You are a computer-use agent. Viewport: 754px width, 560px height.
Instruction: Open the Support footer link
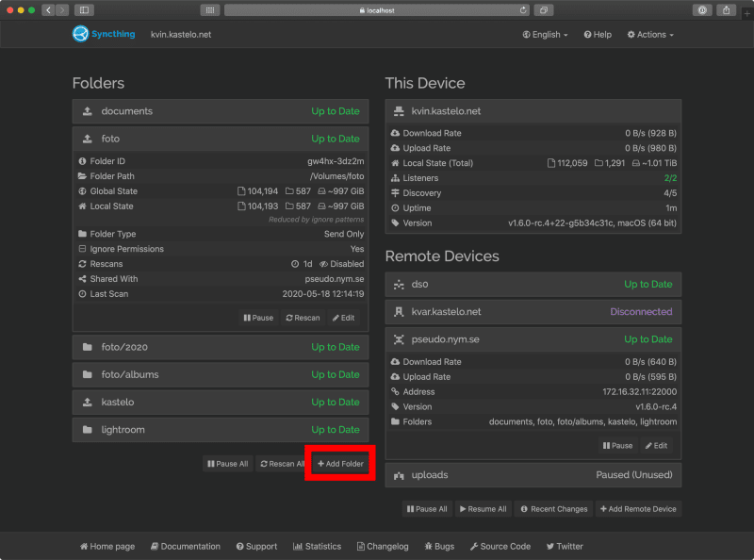click(x=256, y=546)
